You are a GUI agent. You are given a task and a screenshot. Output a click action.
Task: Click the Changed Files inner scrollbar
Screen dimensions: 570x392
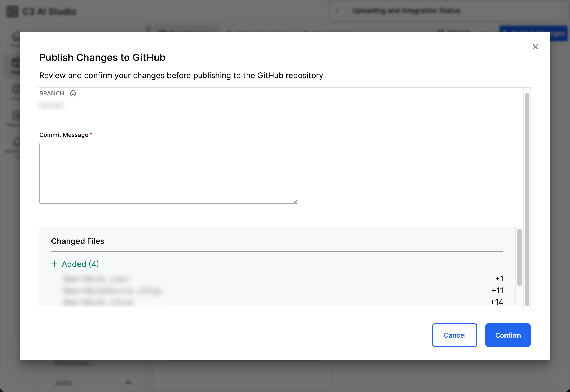click(519, 257)
